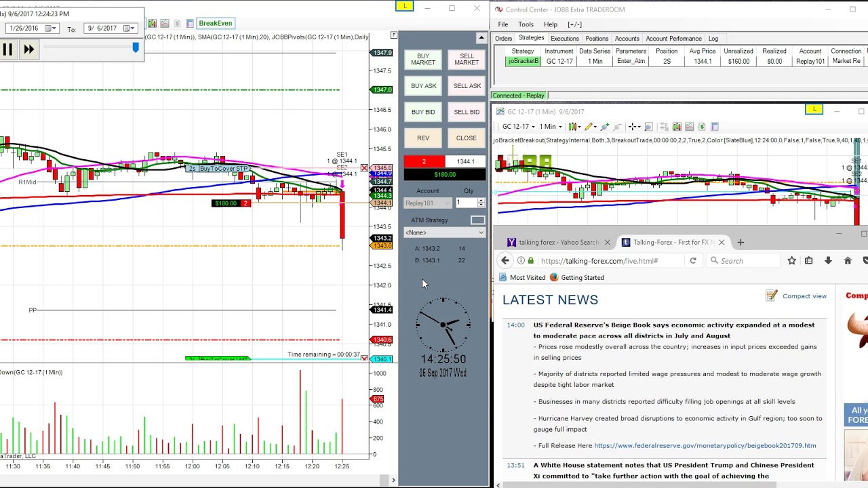Click the ATM Strategy ellipsis button

[x=477, y=220]
